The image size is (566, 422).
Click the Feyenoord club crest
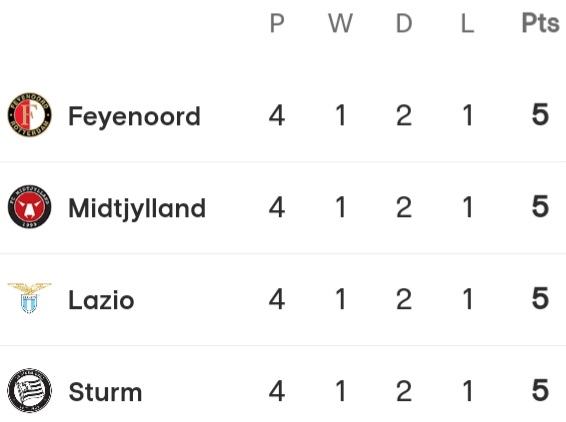[30, 115]
